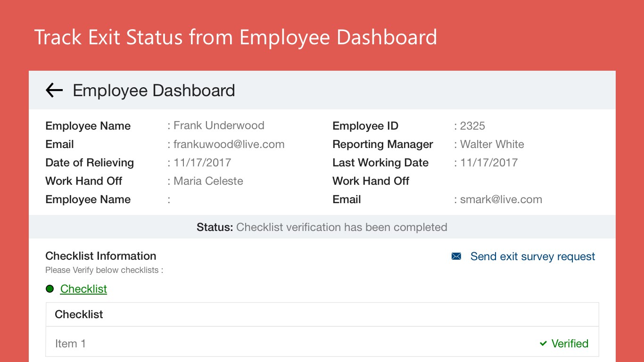Click the envelope icon for exit survey
The height and width of the screenshot is (362, 644).
pyautogui.click(x=456, y=256)
